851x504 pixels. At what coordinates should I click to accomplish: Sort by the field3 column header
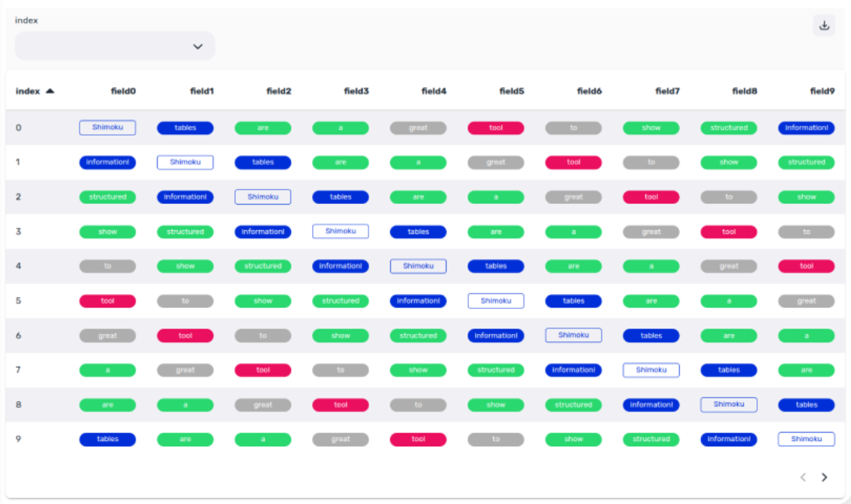click(356, 91)
